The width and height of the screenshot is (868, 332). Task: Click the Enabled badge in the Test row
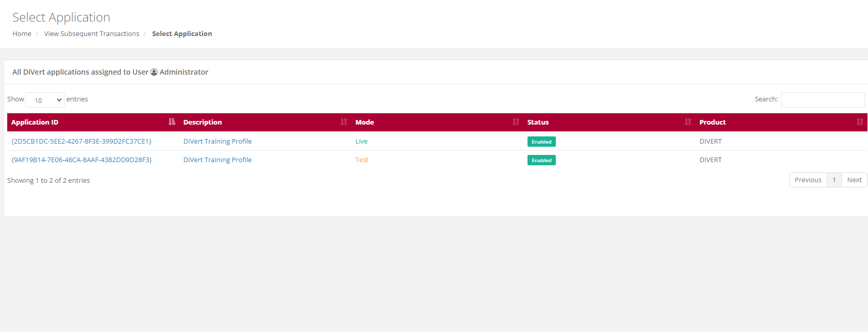coord(541,160)
